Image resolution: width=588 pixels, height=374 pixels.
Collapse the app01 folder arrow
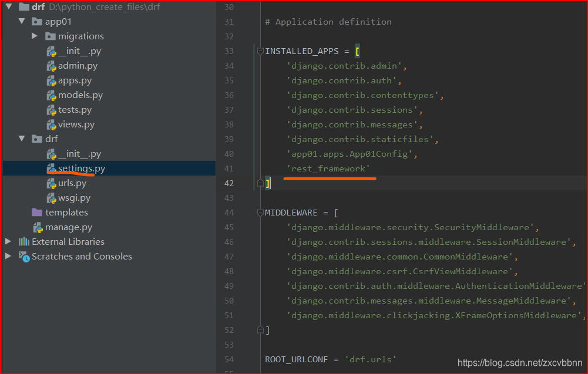coord(22,21)
